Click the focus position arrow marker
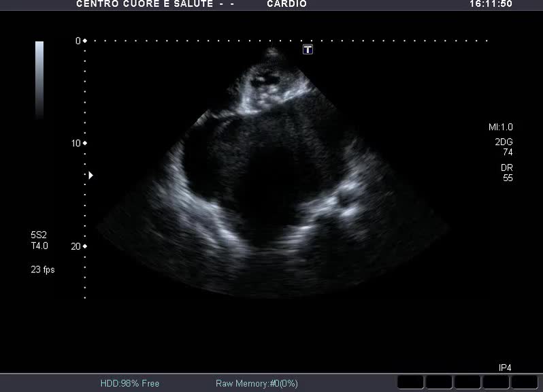This screenshot has width=543, height=392. 90,175
